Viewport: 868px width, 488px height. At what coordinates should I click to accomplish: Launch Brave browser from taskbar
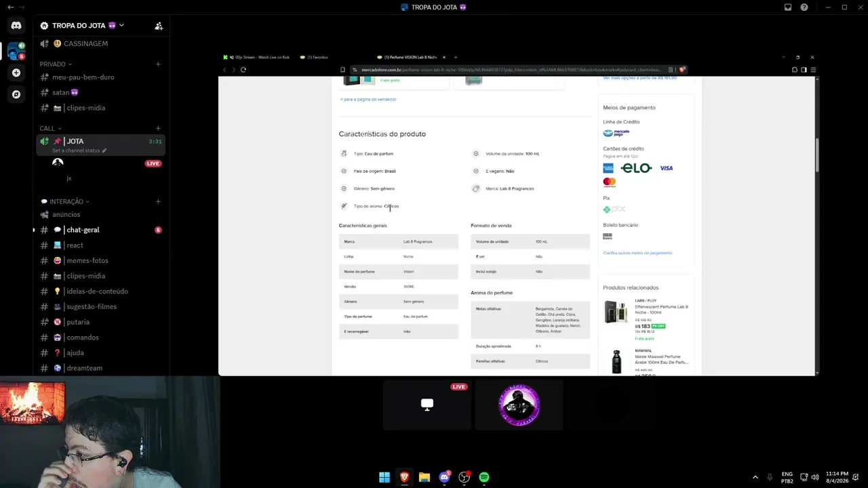(404, 477)
